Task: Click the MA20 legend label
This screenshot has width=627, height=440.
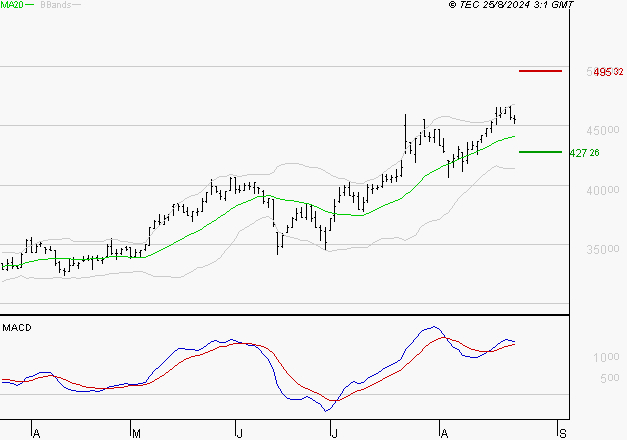Action: click(12, 4)
